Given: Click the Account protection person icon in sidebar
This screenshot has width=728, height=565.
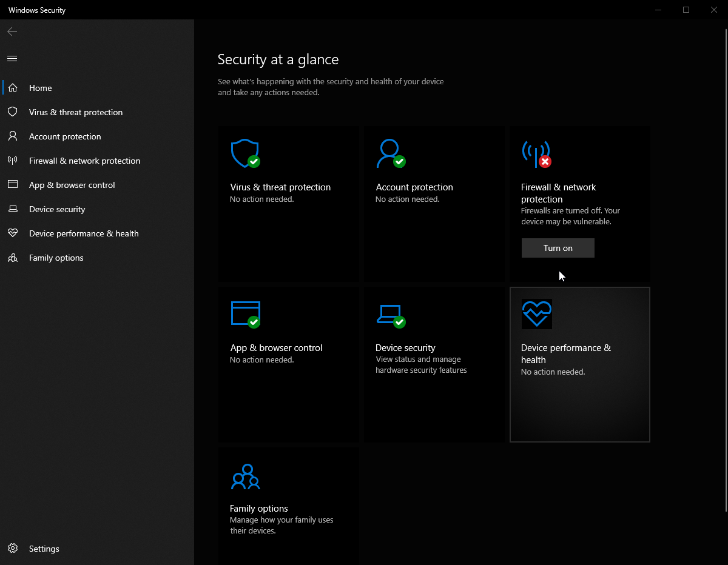Looking at the screenshot, I should [12, 136].
